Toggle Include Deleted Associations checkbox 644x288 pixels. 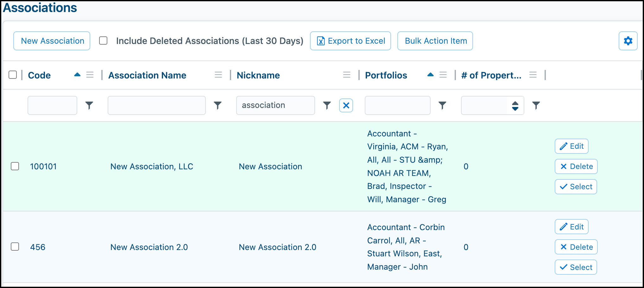point(103,41)
